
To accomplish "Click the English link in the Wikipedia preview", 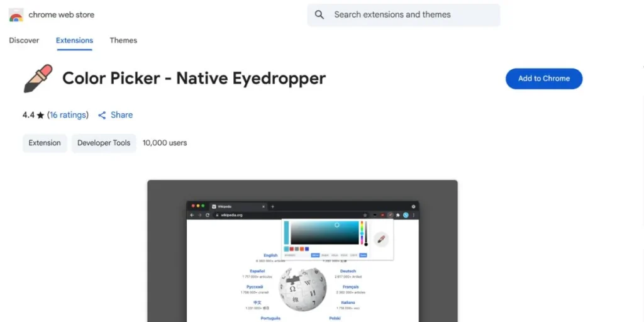I will 270,255.
